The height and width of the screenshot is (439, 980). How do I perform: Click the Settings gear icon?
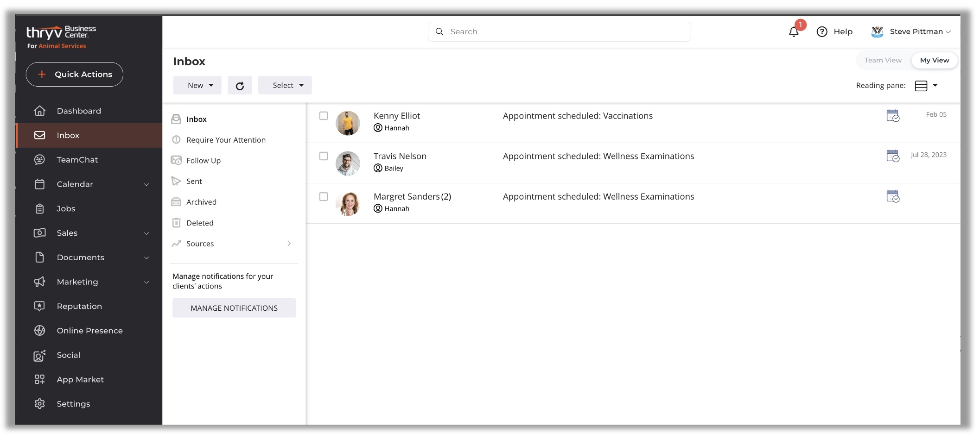click(40, 404)
